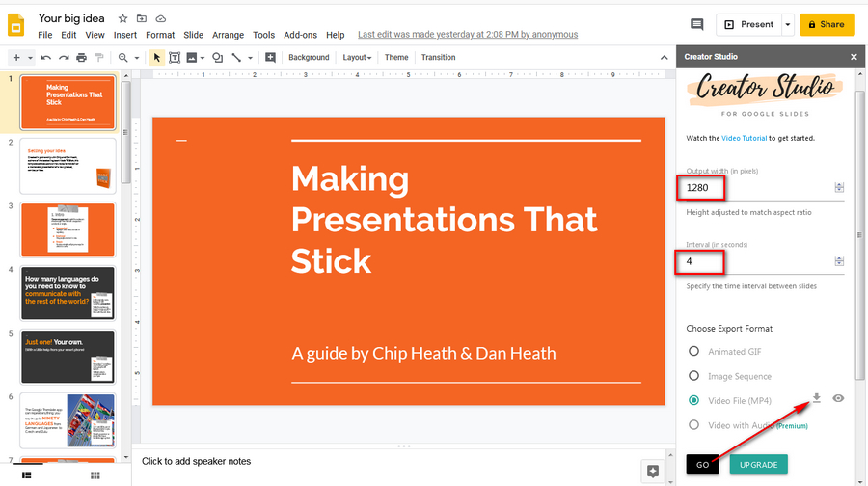This screenshot has width=868, height=486.
Task: Open the Edit menu
Action: pyautogui.click(x=68, y=35)
